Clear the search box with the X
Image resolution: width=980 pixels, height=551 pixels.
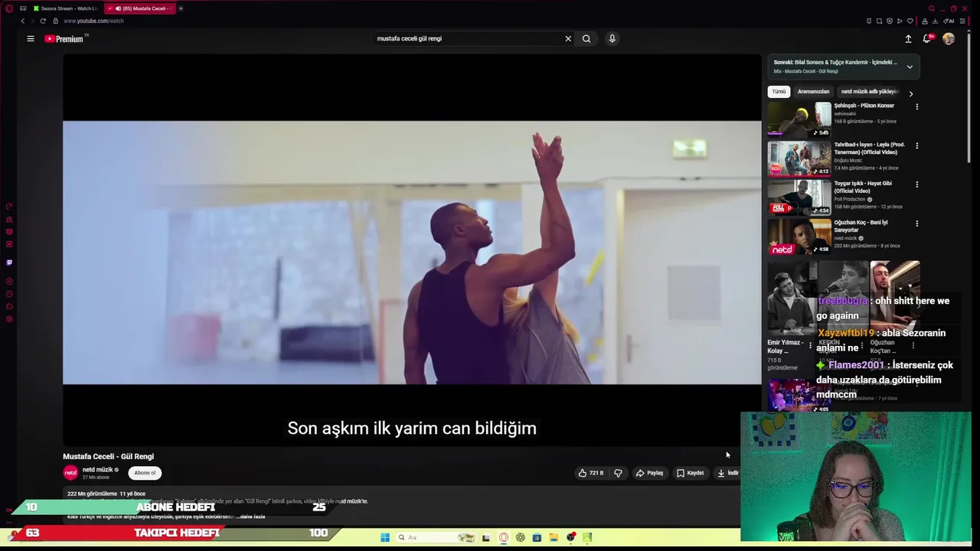[568, 38]
